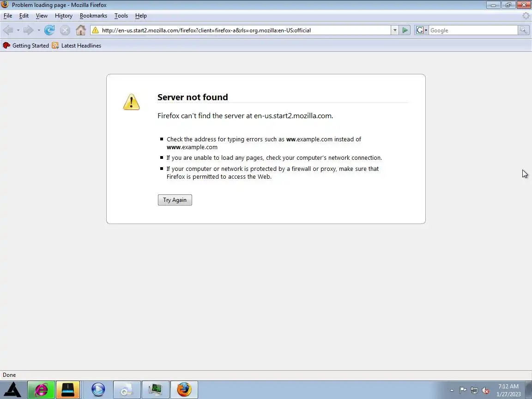Open the Start menu logo button
532x399 pixels.
(x=12, y=389)
